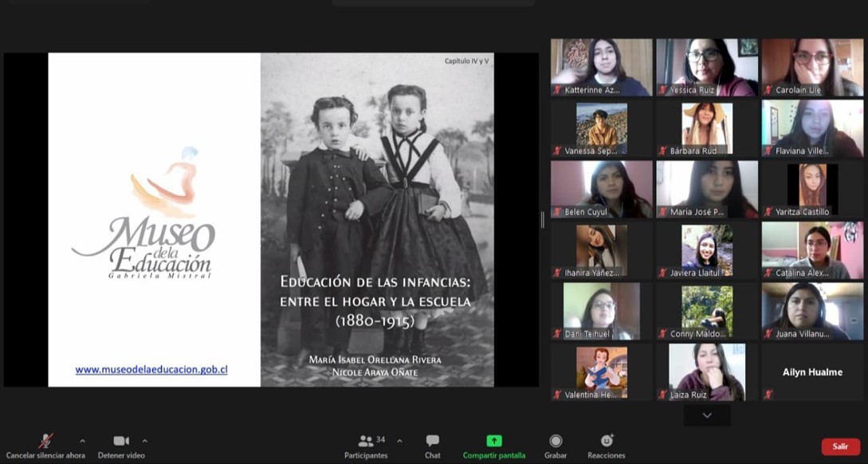868x464 pixels.
Task: Select Maria José P... video tile
Action: click(x=707, y=190)
